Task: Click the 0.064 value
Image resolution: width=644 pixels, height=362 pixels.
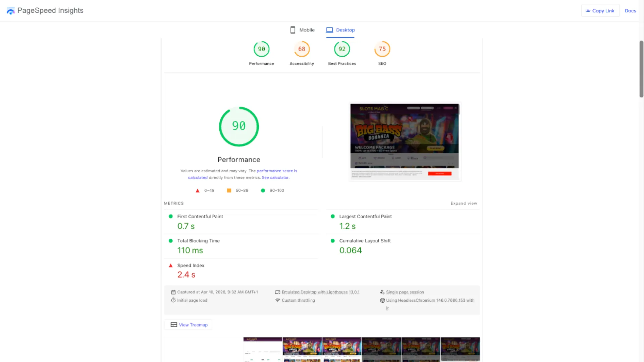Action: [351, 250]
